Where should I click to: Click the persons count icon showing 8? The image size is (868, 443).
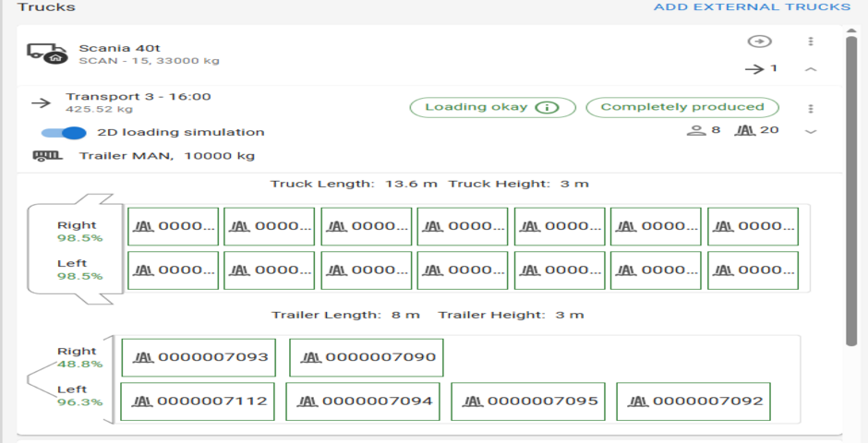(696, 130)
